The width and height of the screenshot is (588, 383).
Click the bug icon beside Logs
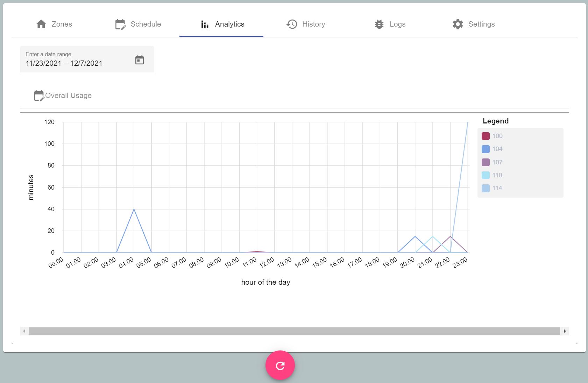click(x=379, y=24)
